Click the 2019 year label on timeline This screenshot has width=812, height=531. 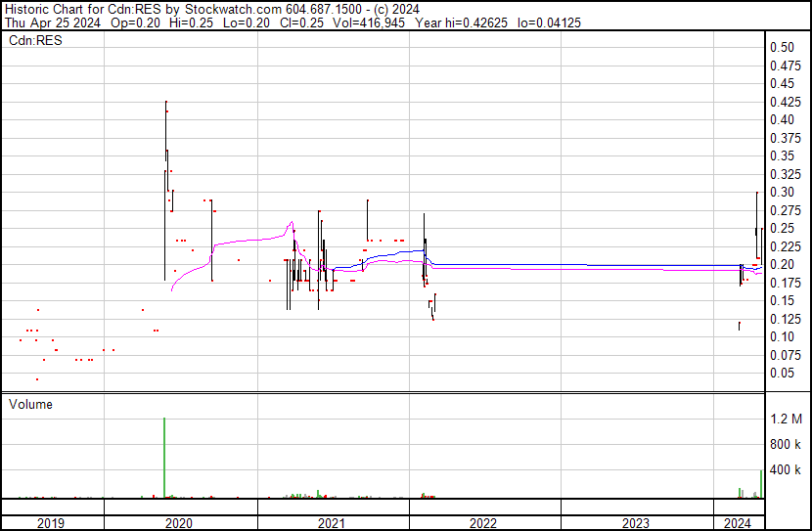(52, 522)
